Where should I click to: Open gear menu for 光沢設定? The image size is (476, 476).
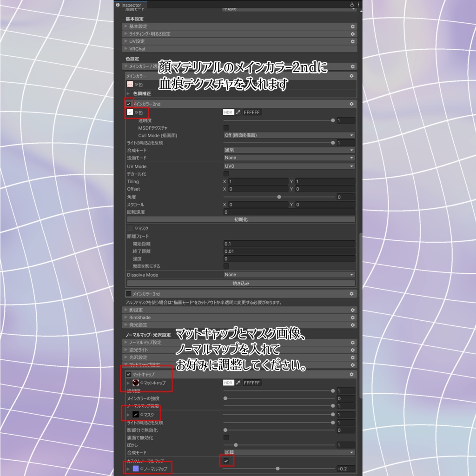pos(352,357)
